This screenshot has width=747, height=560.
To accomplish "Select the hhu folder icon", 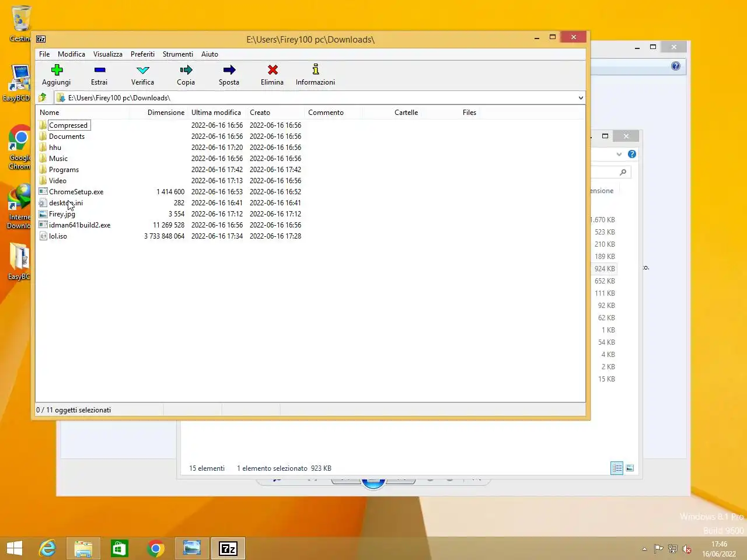I will click(x=43, y=147).
